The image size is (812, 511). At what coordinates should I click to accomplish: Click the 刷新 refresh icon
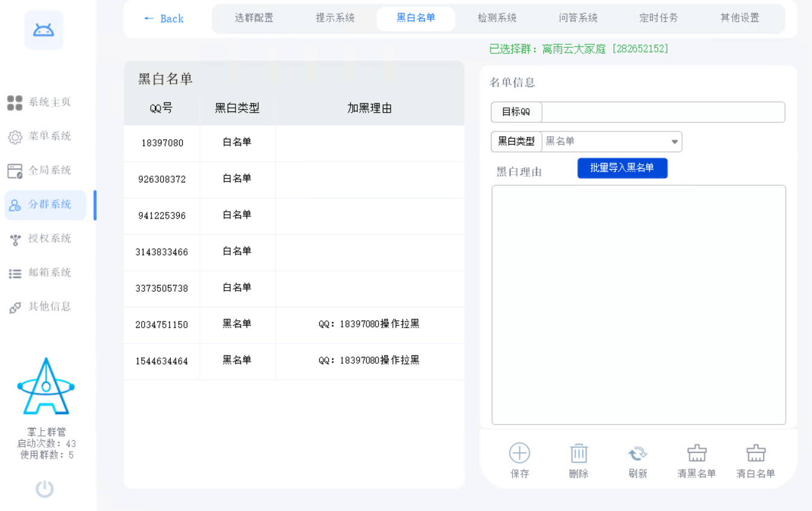click(x=638, y=453)
